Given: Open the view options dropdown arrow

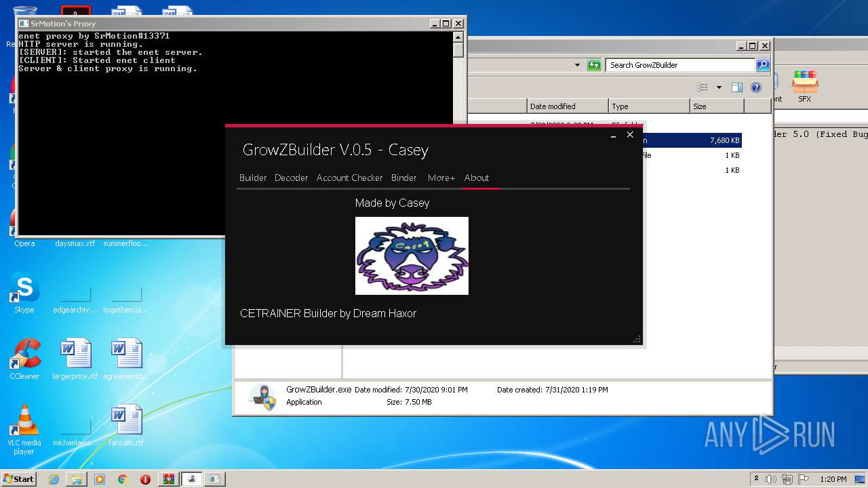Looking at the screenshot, I should [719, 87].
